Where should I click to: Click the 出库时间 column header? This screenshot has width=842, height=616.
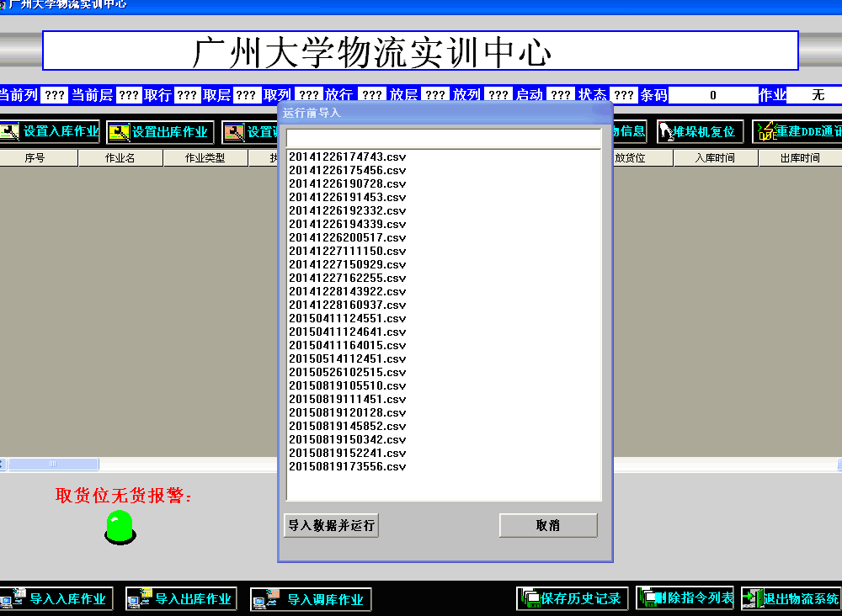(x=800, y=158)
